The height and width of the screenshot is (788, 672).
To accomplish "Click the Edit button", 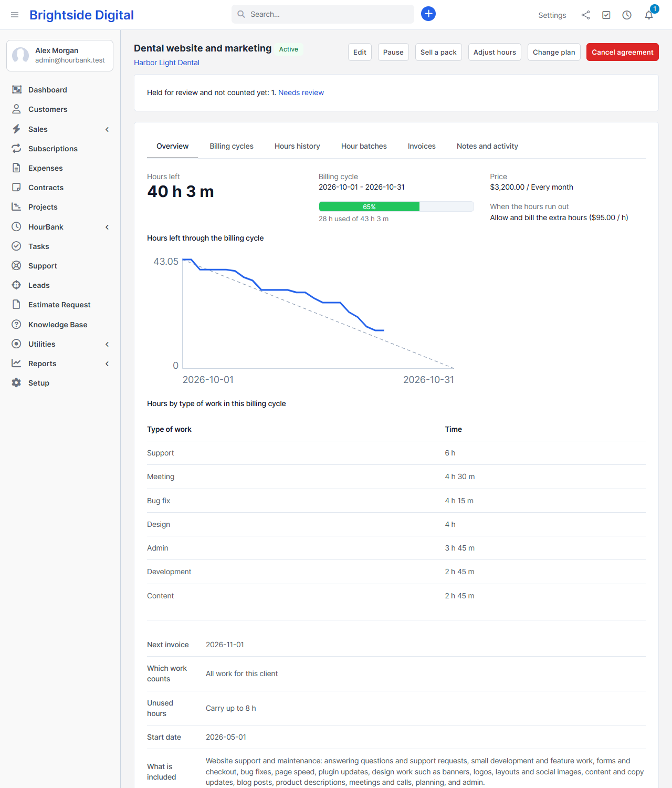I will click(x=360, y=52).
